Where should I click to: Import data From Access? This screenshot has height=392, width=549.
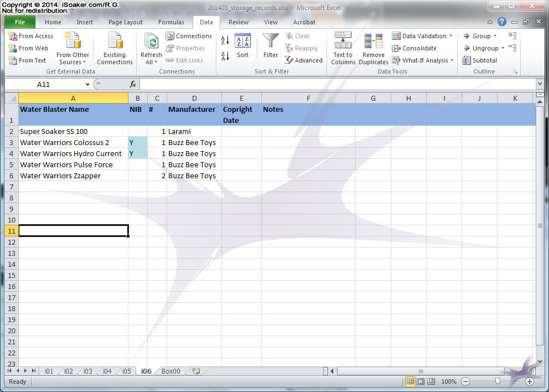click(31, 36)
